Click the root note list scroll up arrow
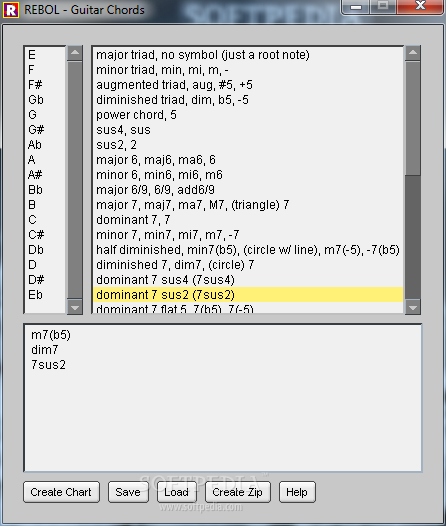446x526 pixels. pyautogui.click(x=75, y=53)
